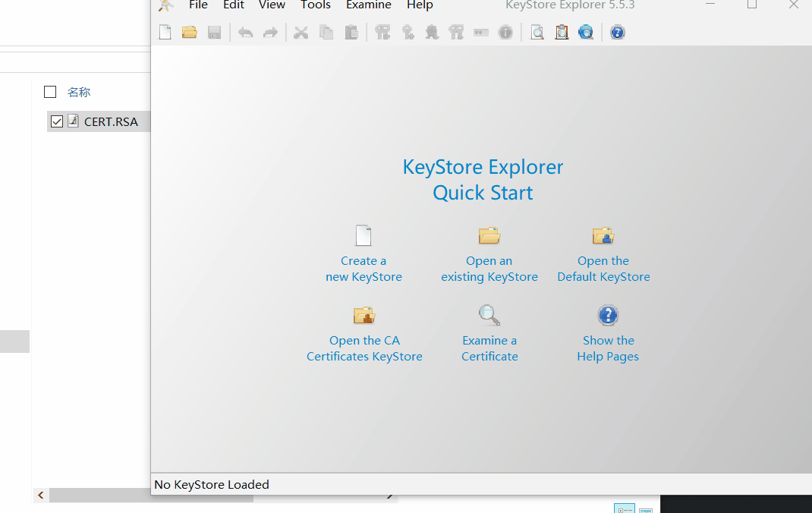Click the left arrow of Explorer's horizontal scrollbar

[41, 496]
